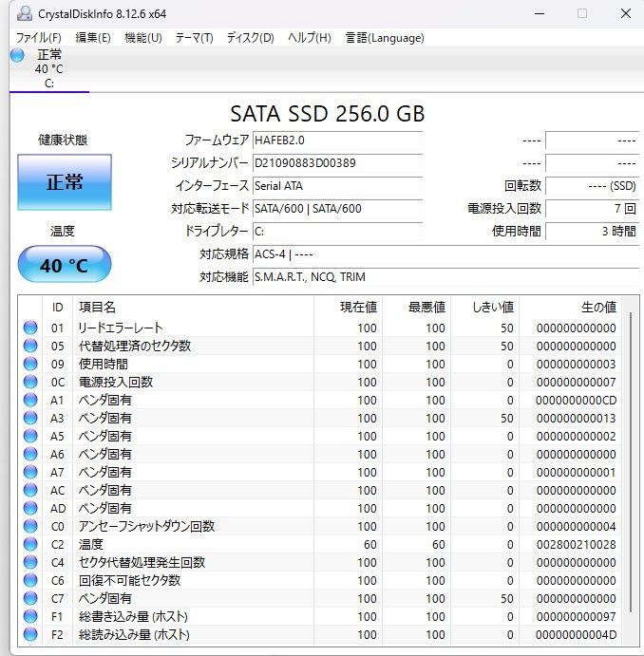This screenshot has width=644, height=656.
Task: Click the SATA SSD 256.0 GB title
Action: pyautogui.click(x=328, y=114)
